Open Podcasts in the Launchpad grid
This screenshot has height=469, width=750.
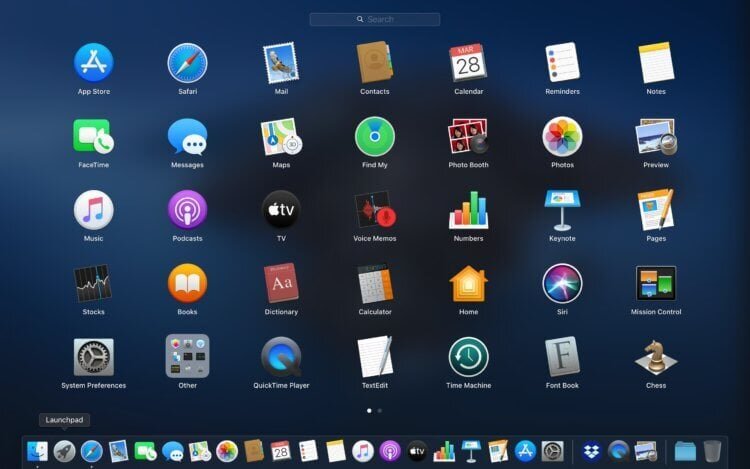point(188,210)
